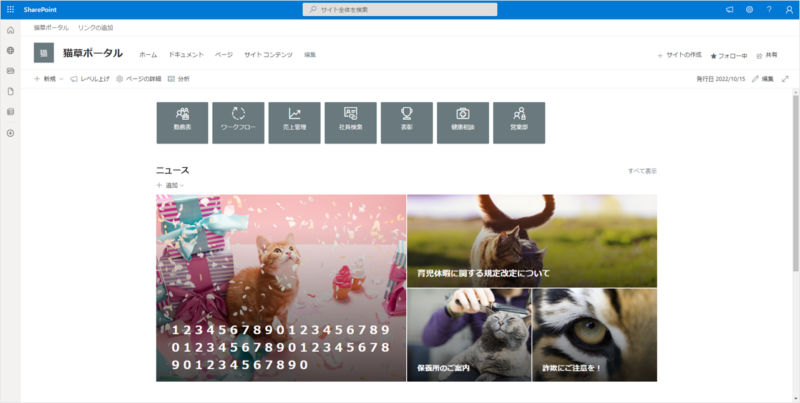Open the 育児休暇に関する規定改定について news thumbnail
This screenshot has height=403, width=800.
point(531,240)
